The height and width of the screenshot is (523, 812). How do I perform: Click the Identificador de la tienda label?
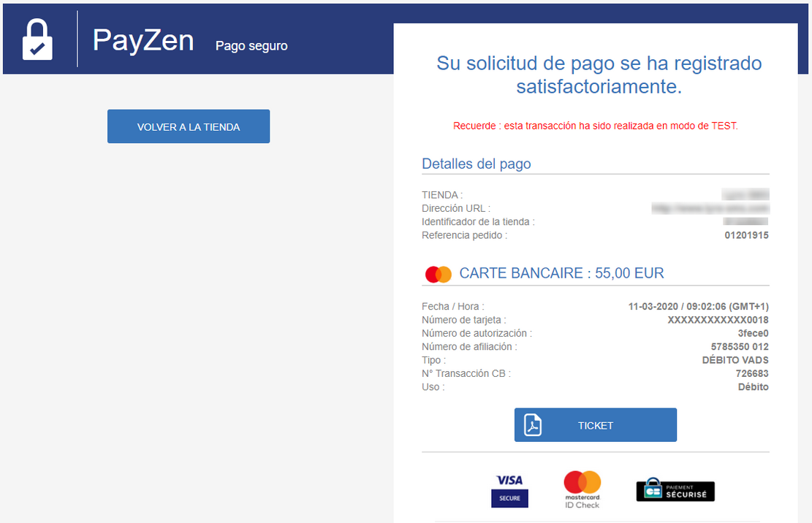click(479, 222)
